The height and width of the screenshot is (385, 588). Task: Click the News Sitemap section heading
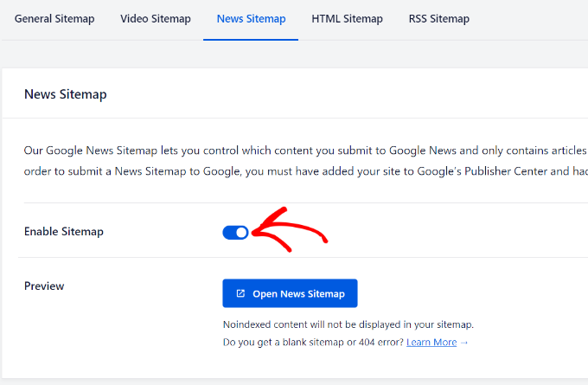click(x=66, y=94)
